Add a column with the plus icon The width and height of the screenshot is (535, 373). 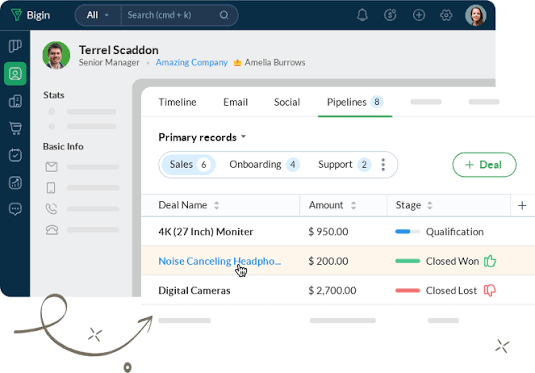click(x=522, y=205)
